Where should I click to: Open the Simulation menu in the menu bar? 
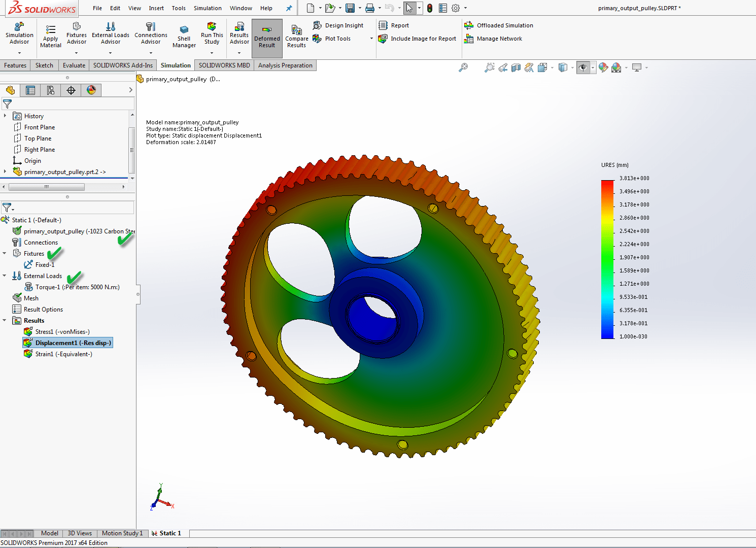(208, 8)
